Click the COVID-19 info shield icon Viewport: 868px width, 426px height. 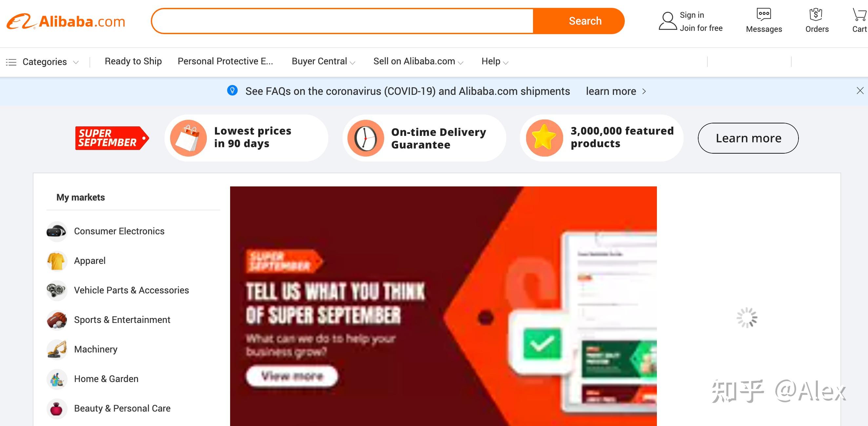click(231, 91)
